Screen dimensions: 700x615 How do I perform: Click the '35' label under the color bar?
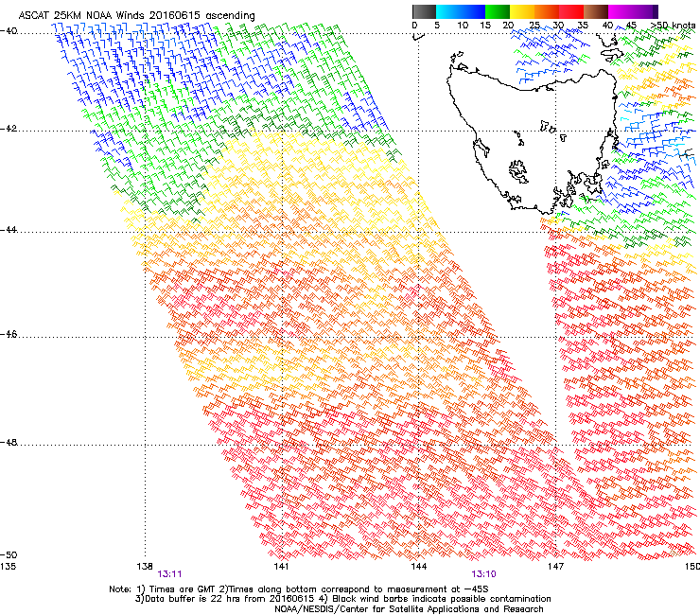click(583, 26)
